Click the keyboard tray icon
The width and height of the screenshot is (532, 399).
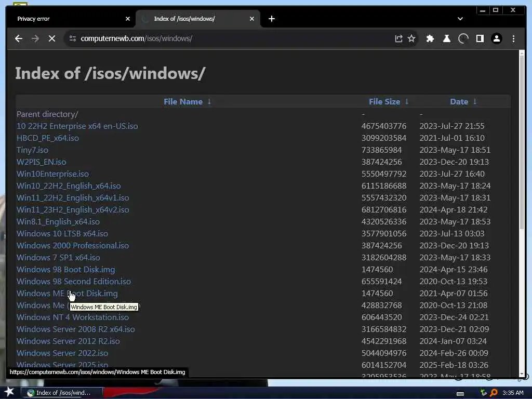[x=460, y=393]
